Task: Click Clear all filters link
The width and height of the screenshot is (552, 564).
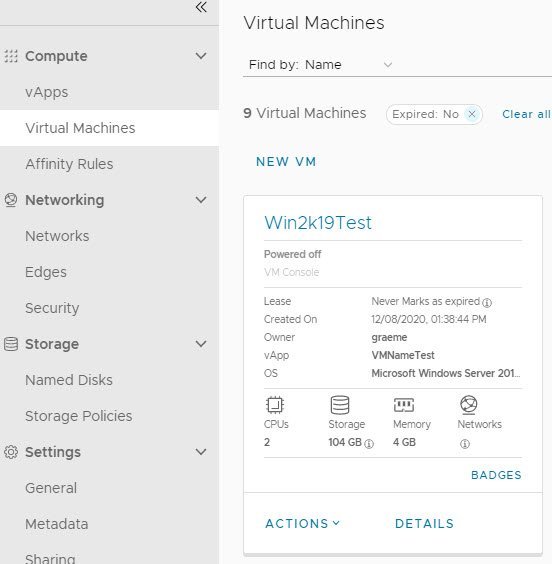Action: click(x=526, y=114)
